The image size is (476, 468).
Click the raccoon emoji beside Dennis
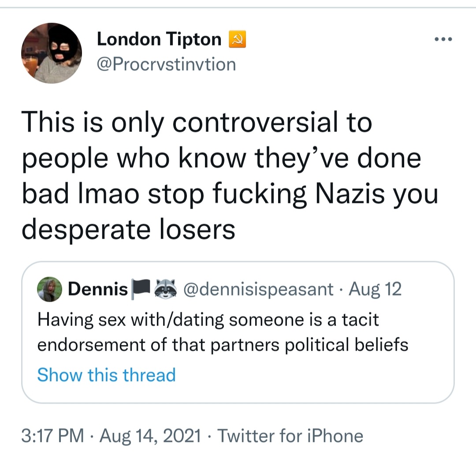pyautogui.click(x=166, y=288)
